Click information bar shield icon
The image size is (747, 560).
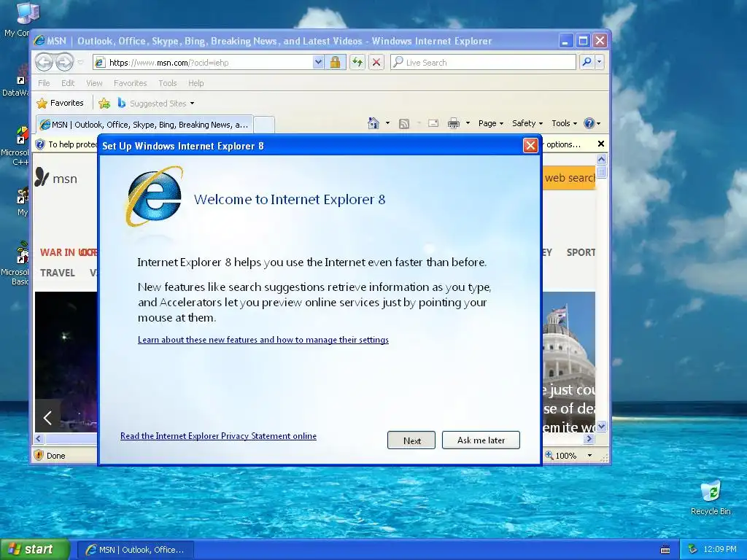tap(41, 144)
